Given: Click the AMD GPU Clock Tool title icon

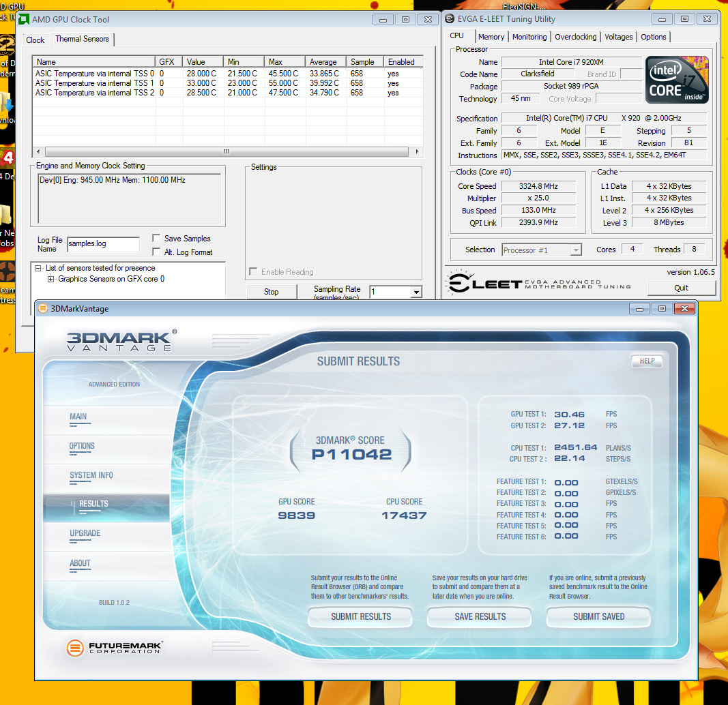Looking at the screenshot, I should pos(23,20).
